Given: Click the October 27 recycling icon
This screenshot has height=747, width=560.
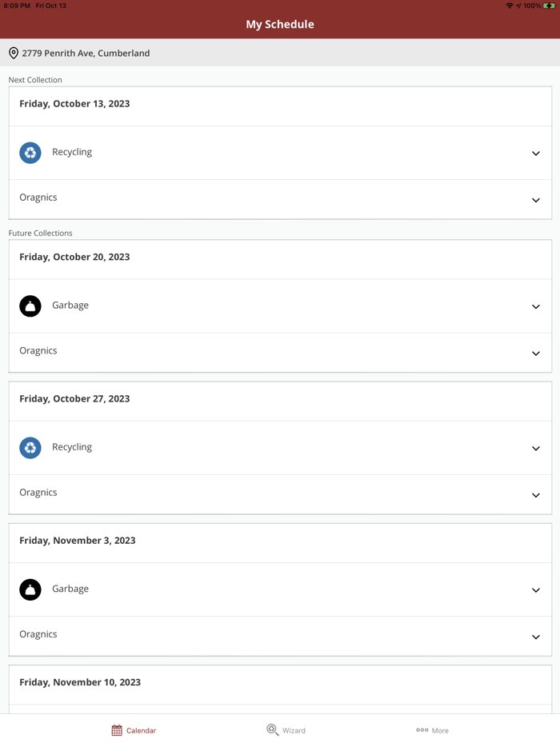Looking at the screenshot, I should pyautogui.click(x=30, y=448).
